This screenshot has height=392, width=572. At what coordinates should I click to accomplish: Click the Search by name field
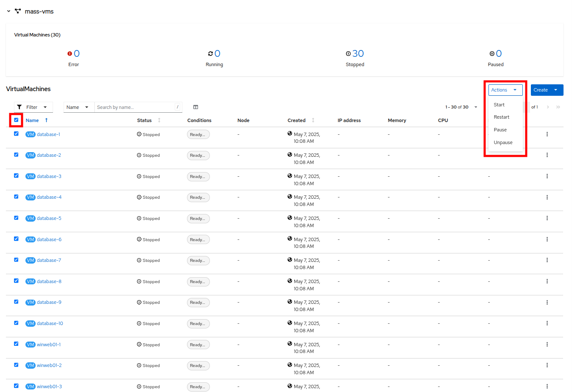134,107
